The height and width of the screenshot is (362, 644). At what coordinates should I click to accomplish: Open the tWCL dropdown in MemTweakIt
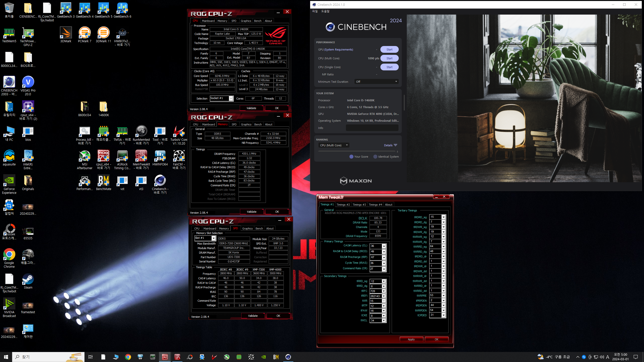pos(384,321)
